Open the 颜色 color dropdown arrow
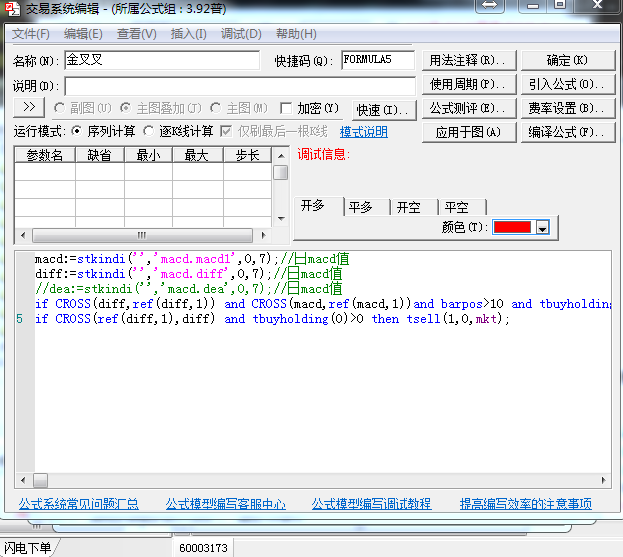The height and width of the screenshot is (557, 623). (542, 228)
